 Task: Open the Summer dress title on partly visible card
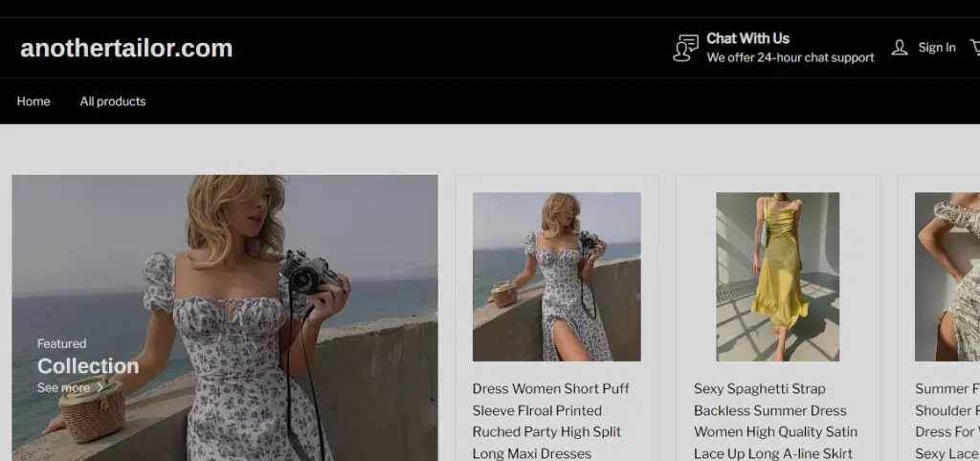coord(947,421)
